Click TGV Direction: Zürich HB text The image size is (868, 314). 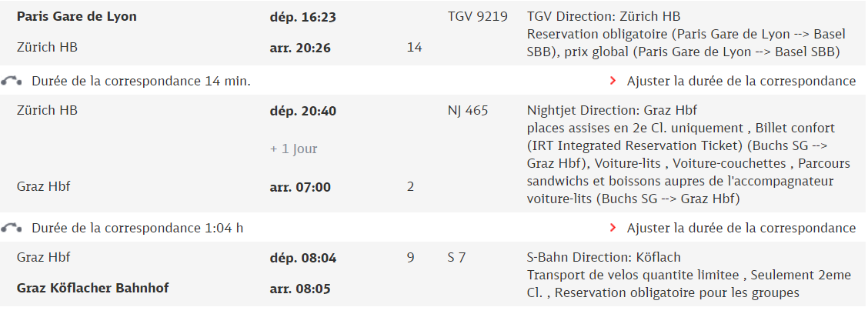pos(603,17)
